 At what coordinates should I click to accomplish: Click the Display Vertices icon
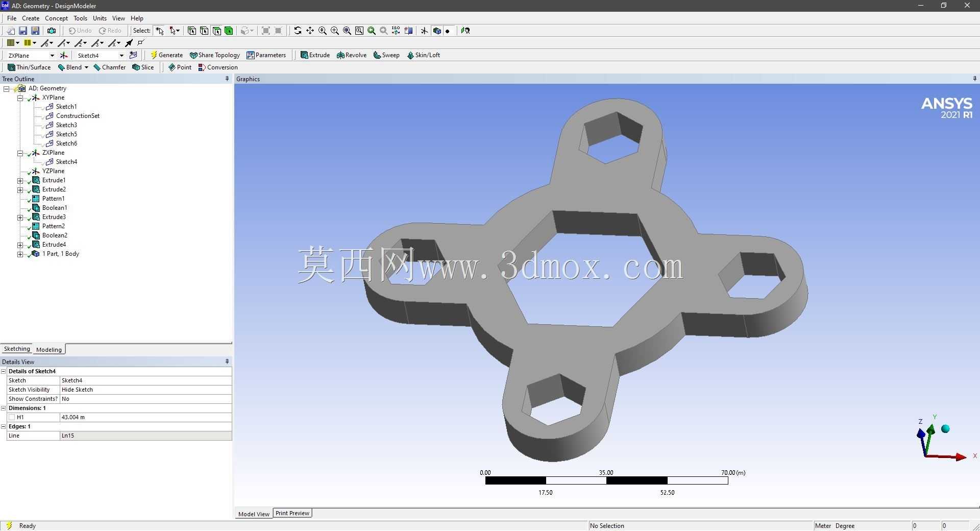tap(141, 43)
